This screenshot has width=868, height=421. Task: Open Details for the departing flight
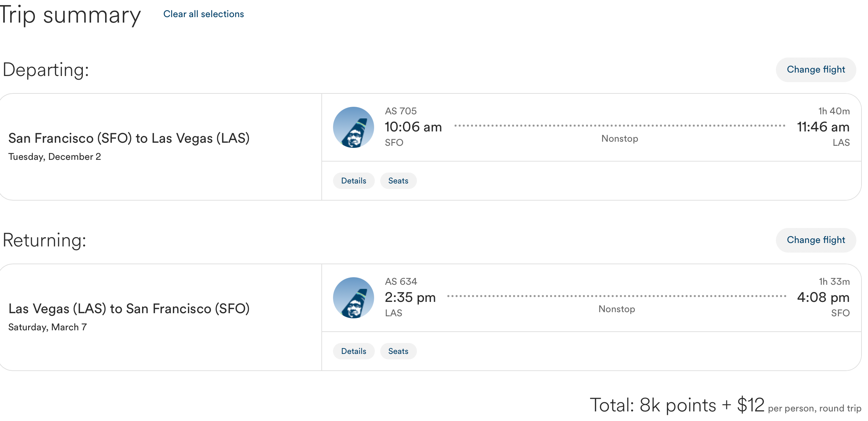[354, 180]
